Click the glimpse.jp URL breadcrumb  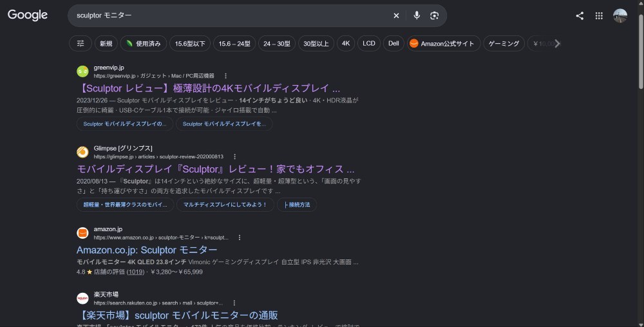[x=158, y=156]
